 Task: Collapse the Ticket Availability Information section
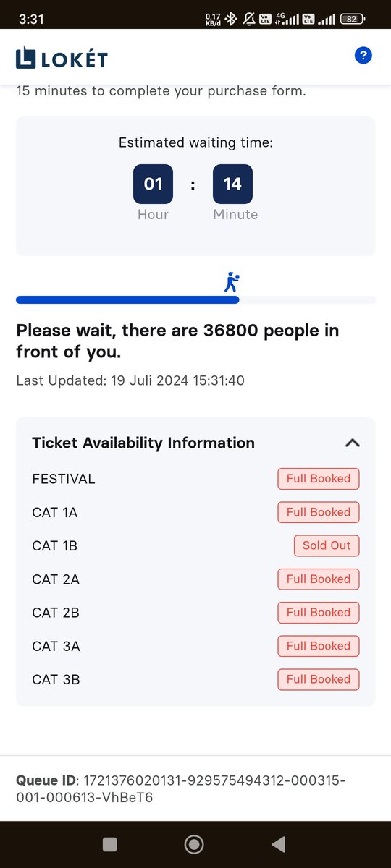click(x=352, y=443)
